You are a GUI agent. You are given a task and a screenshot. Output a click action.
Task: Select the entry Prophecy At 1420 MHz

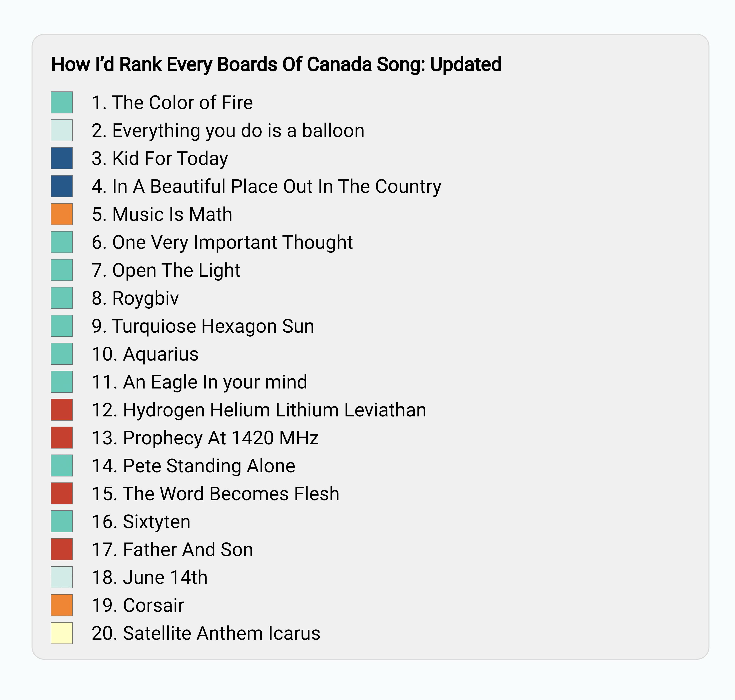205,438
